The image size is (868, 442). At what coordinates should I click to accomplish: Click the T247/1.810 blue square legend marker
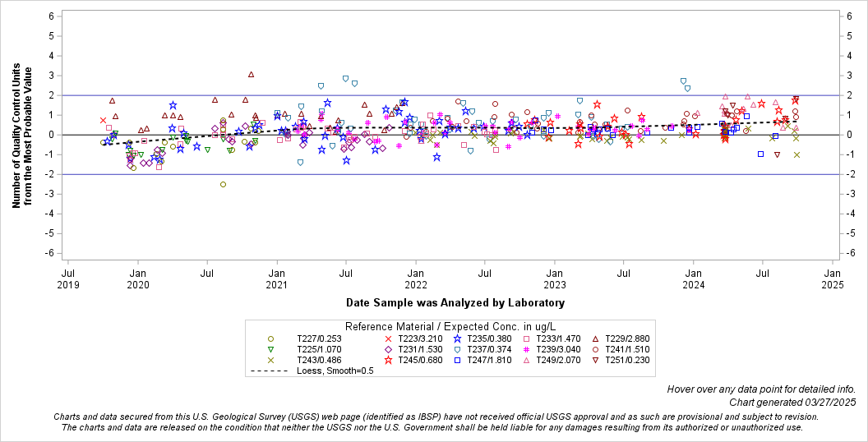point(458,360)
